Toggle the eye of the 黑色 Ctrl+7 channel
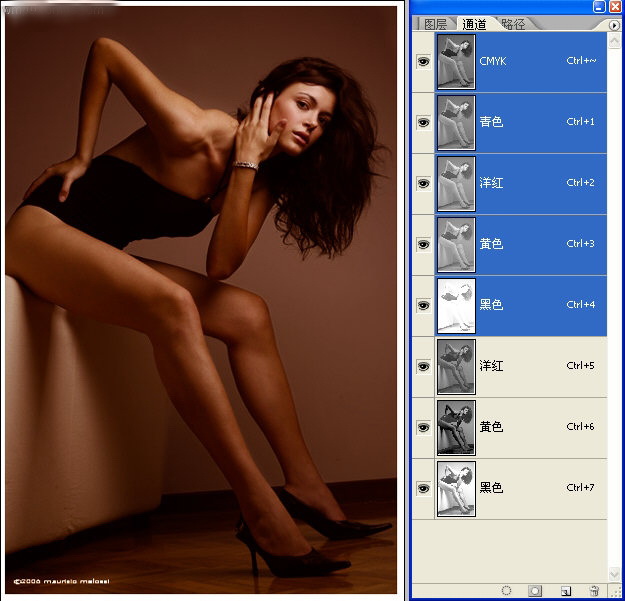 pyautogui.click(x=422, y=488)
